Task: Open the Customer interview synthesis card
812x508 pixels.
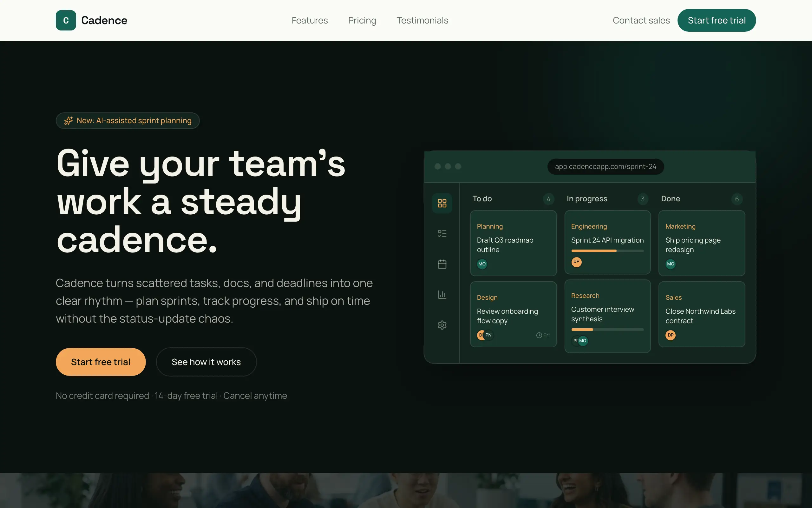Action: 607,316
